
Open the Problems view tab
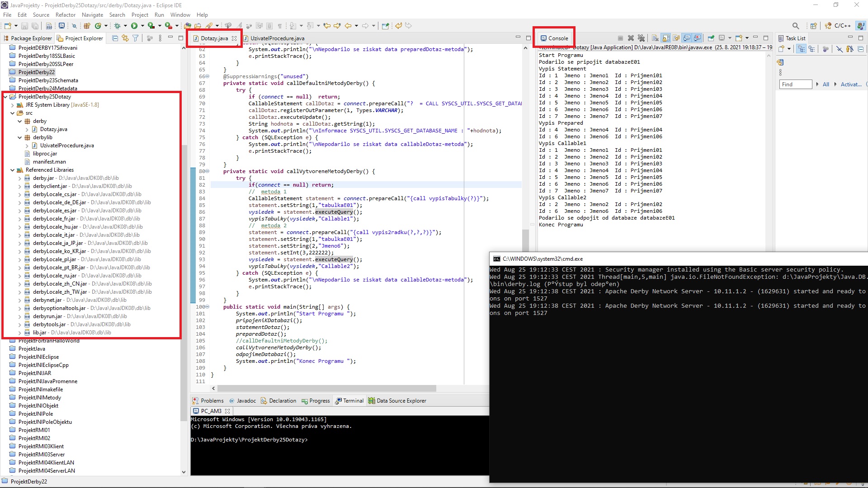point(208,401)
